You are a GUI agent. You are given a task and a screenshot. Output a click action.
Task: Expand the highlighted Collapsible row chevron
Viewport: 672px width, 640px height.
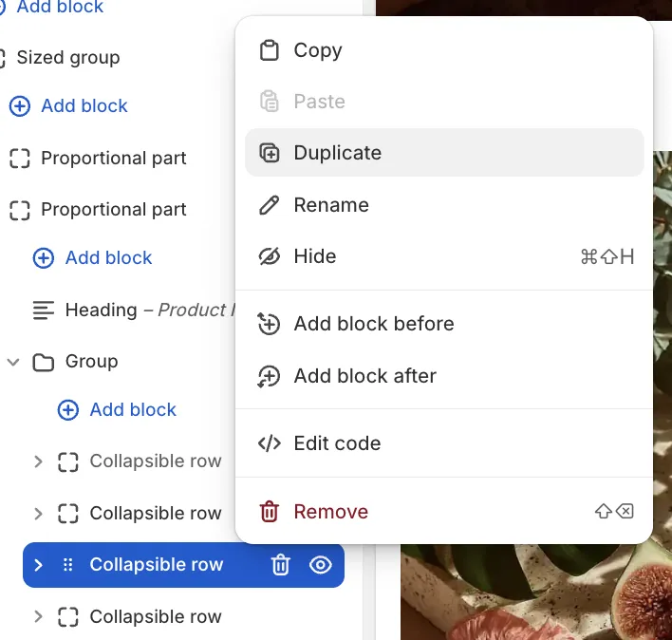click(x=39, y=565)
